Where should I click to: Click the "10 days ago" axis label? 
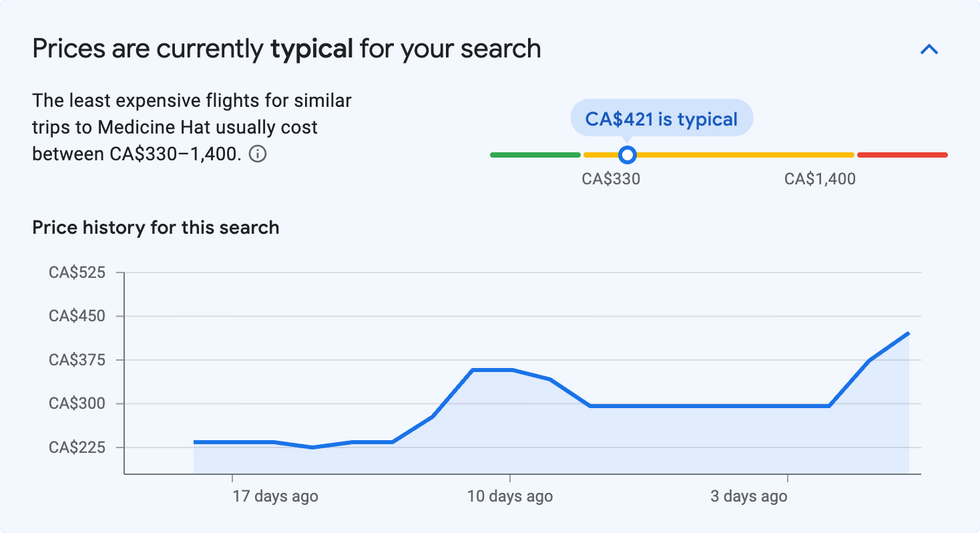coord(509,496)
